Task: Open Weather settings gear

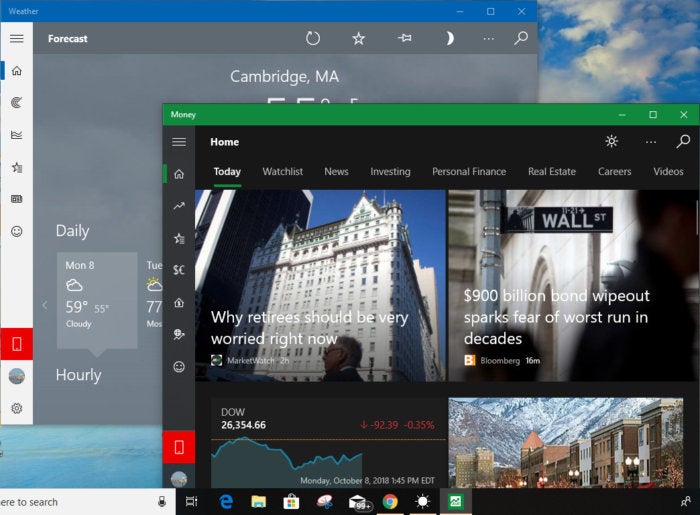Action: tap(17, 408)
